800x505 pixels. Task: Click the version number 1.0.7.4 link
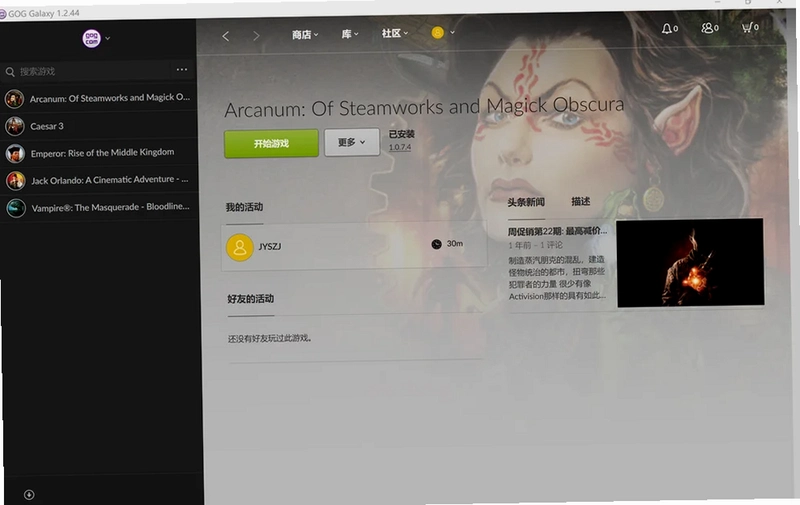click(x=399, y=147)
